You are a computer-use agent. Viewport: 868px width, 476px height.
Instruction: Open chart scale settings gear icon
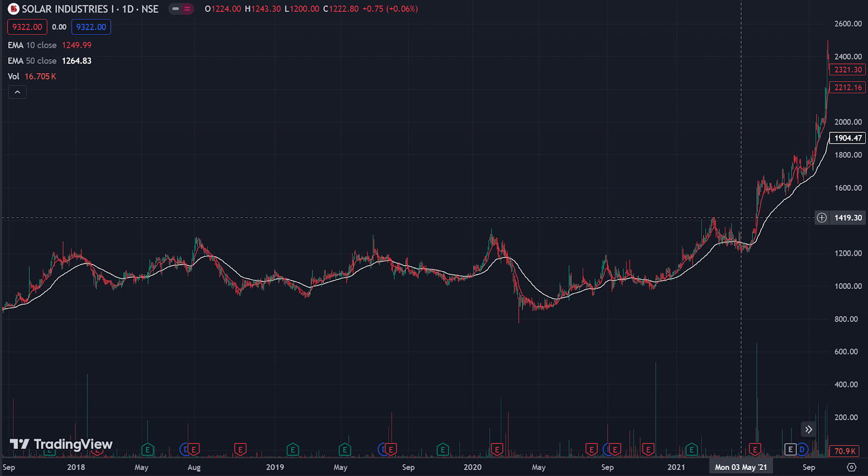852,467
